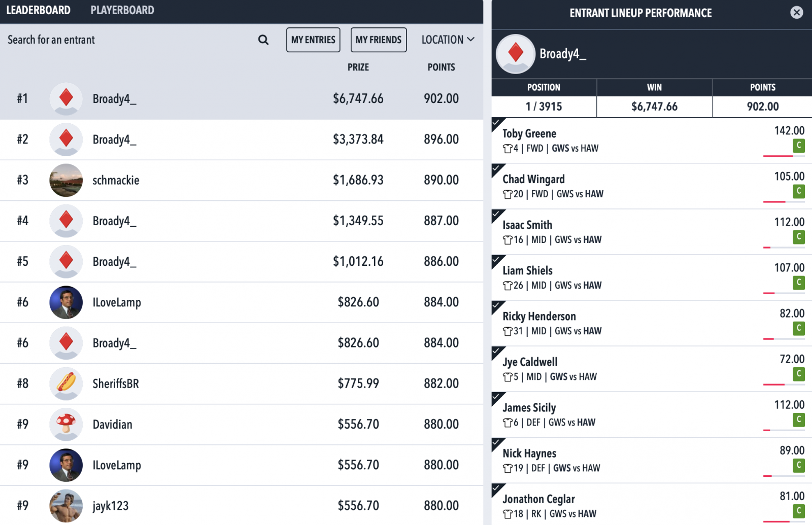
Task: Click the Nick Haynes player name
Action: [x=529, y=453]
